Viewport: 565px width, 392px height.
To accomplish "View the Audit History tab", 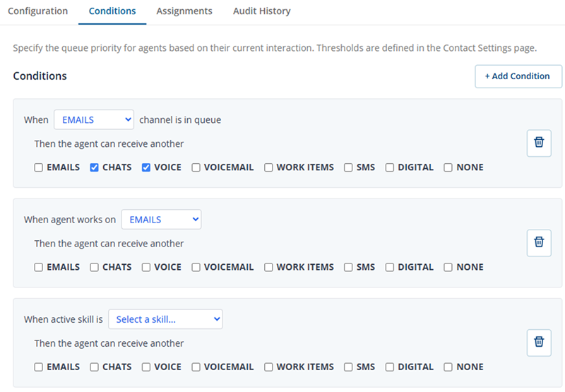I will click(x=261, y=11).
